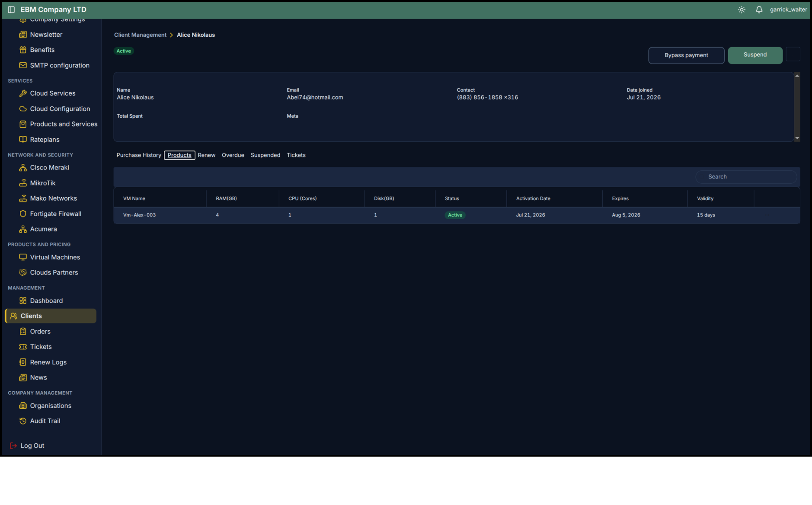Sort by RAM(GB) column header

click(226, 198)
